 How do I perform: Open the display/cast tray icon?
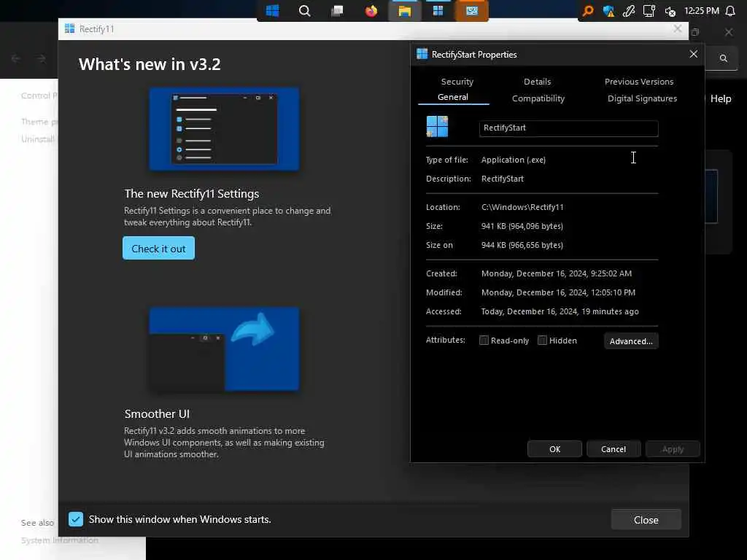pyautogui.click(x=649, y=11)
